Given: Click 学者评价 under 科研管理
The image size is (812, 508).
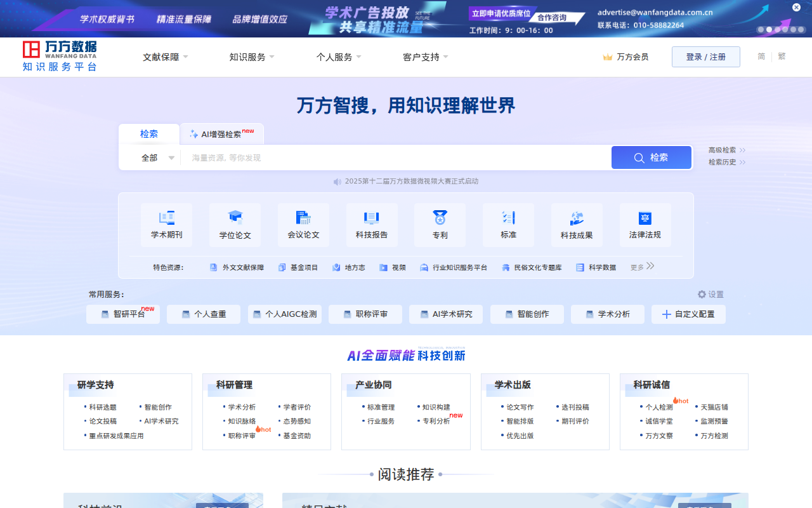Looking at the screenshot, I should (297, 408).
